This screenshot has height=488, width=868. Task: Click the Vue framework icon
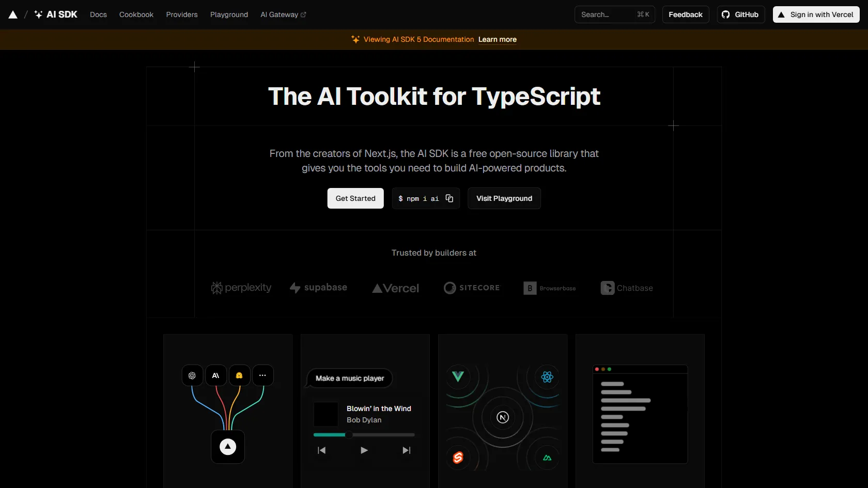(458, 376)
